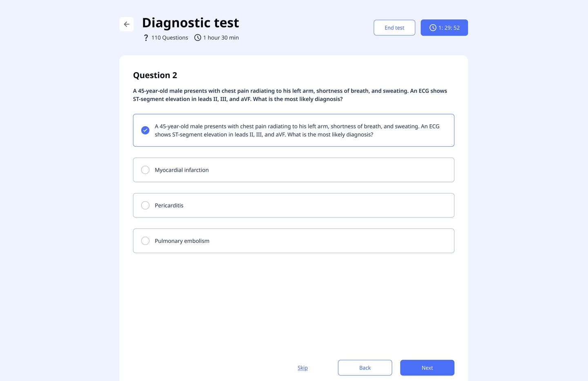Click the 1 hour 30 min duration label
Viewport: 588px width, 381px height.
tap(221, 38)
